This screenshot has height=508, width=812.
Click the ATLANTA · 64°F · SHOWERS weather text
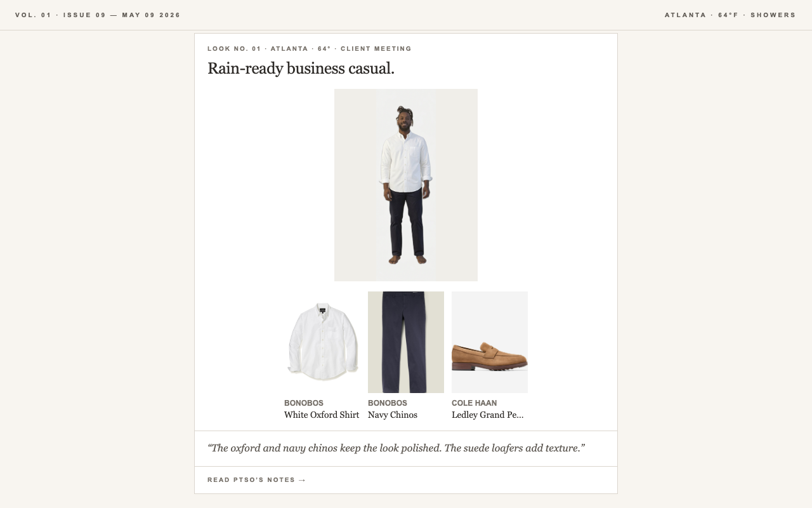(x=730, y=15)
